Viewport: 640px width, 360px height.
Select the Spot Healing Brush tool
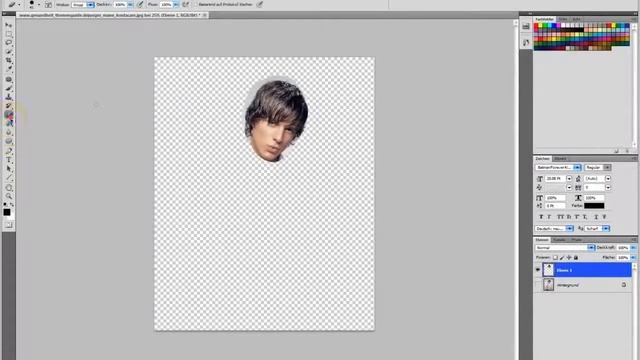(x=9, y=80)
